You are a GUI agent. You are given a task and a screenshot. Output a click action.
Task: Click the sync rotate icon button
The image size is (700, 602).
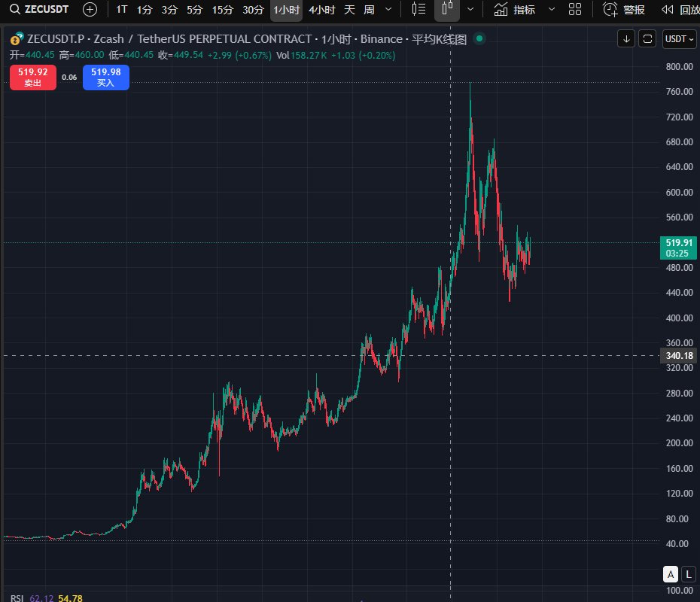647,39
